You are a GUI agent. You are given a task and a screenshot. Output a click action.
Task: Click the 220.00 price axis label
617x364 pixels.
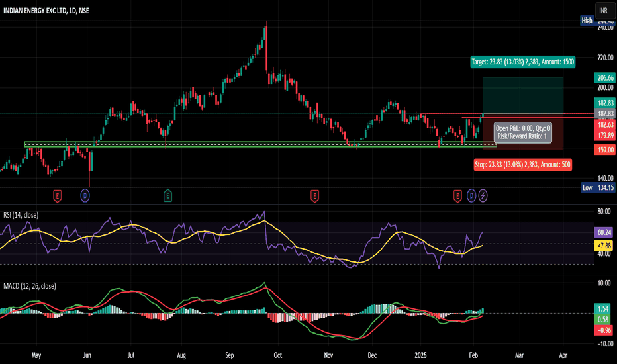[605, 58]
